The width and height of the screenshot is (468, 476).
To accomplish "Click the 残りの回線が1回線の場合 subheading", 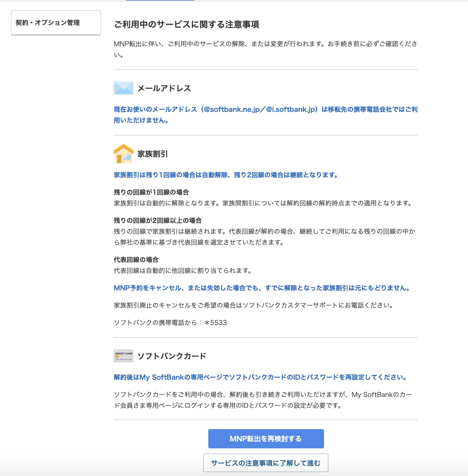I will point(151,192).
